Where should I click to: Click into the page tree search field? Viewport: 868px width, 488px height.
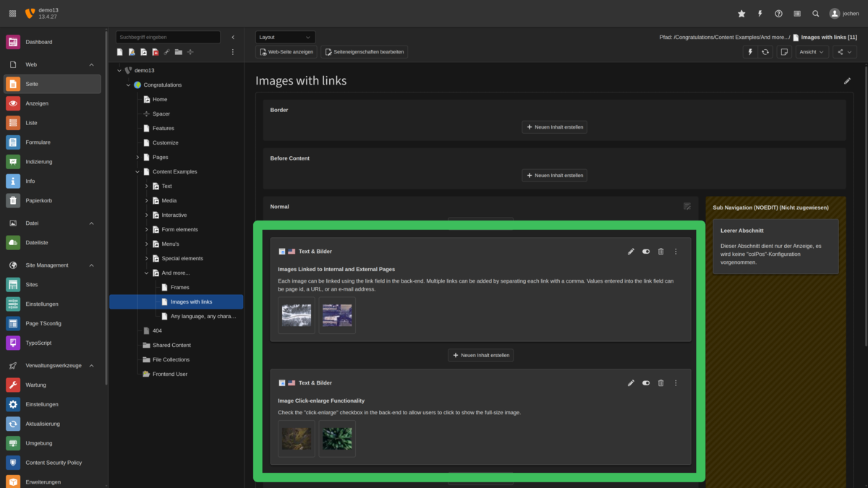[168, 37]
